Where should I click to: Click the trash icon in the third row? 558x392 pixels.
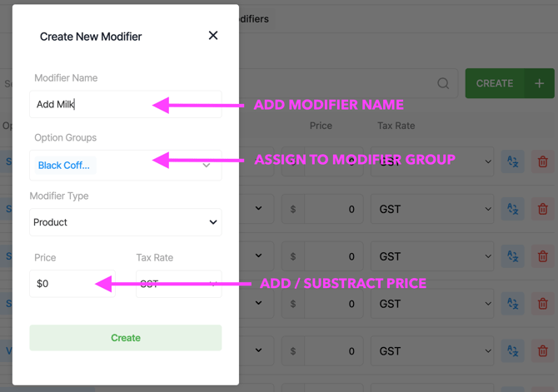[x=543, y=256]
